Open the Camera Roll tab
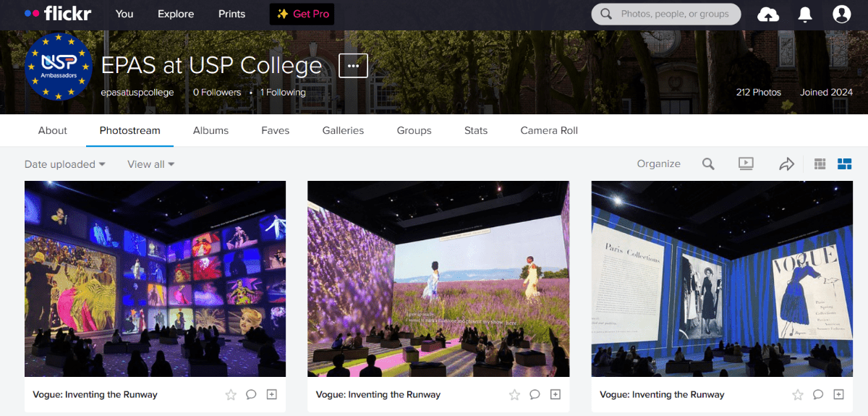Screen dimensions: 868x416 tap(549, 131)
